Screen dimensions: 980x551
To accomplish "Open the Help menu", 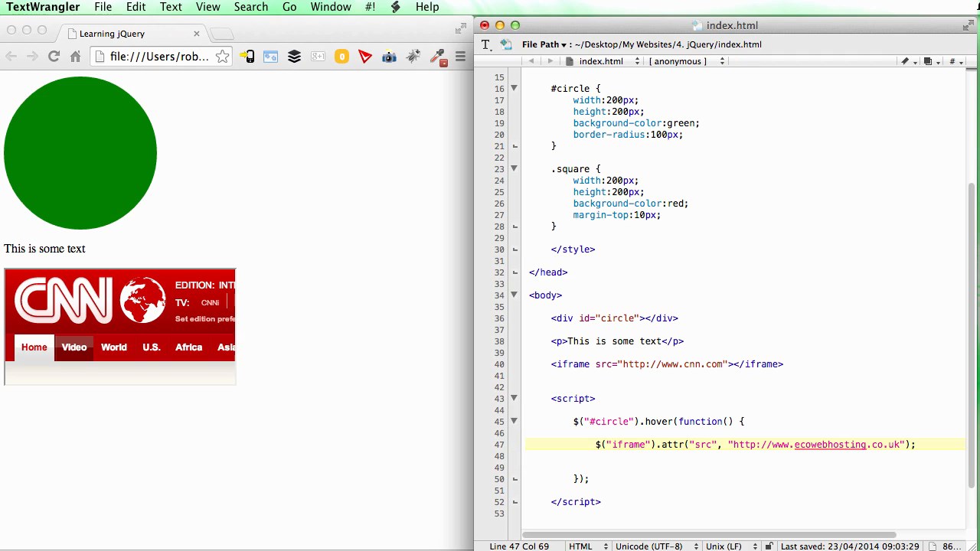I will 427,7.
